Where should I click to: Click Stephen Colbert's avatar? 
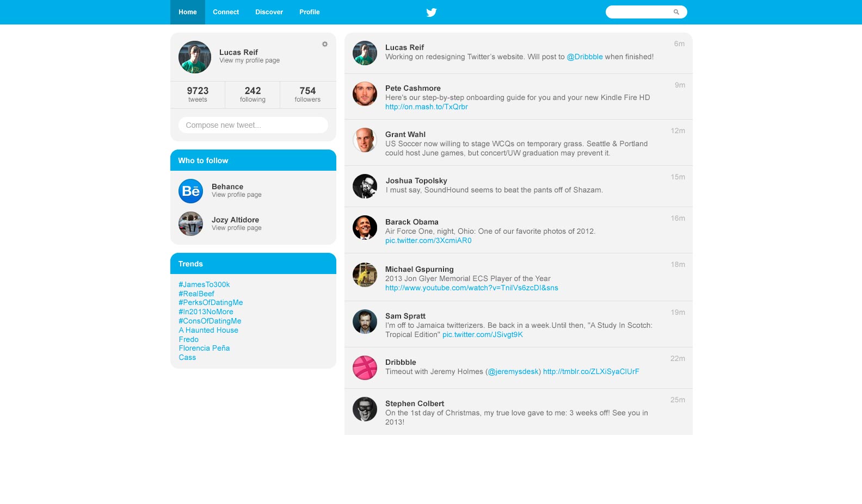tap(365, 409)
